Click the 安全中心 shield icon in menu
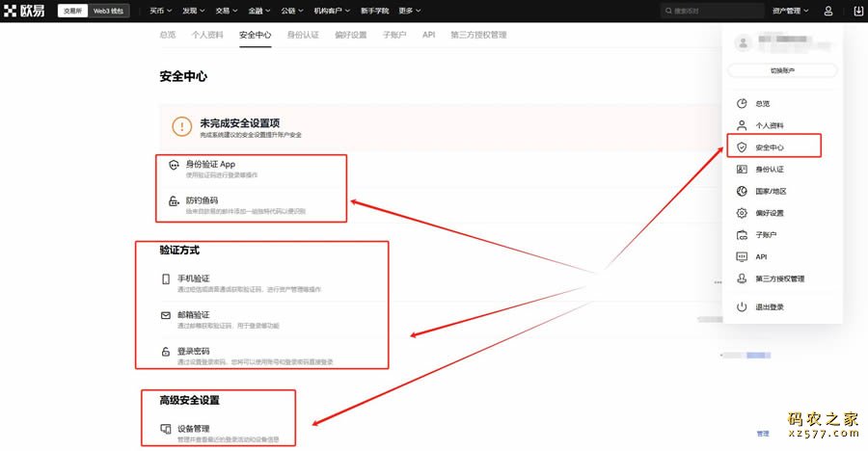 [x=742, y=147]
